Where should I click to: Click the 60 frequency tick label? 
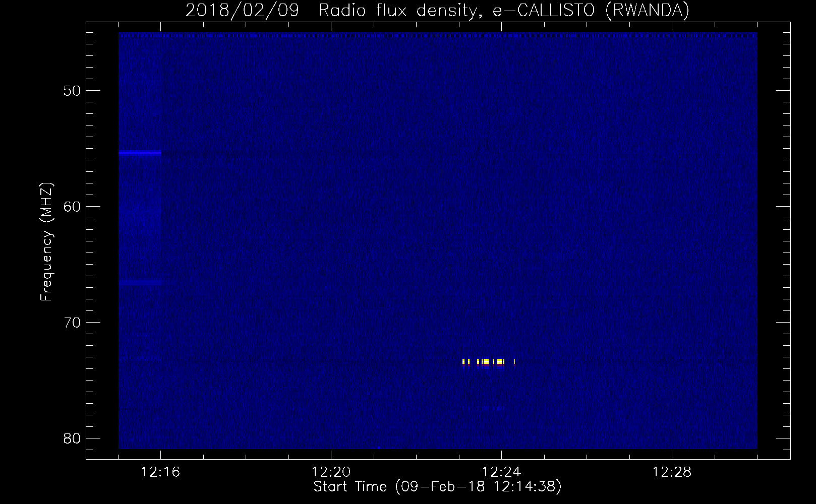click(x=73, y=207)
